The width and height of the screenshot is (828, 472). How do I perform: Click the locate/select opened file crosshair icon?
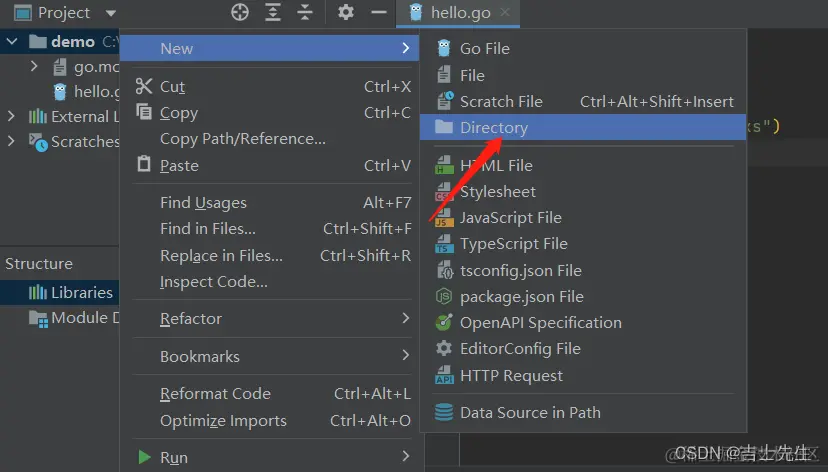240,12
